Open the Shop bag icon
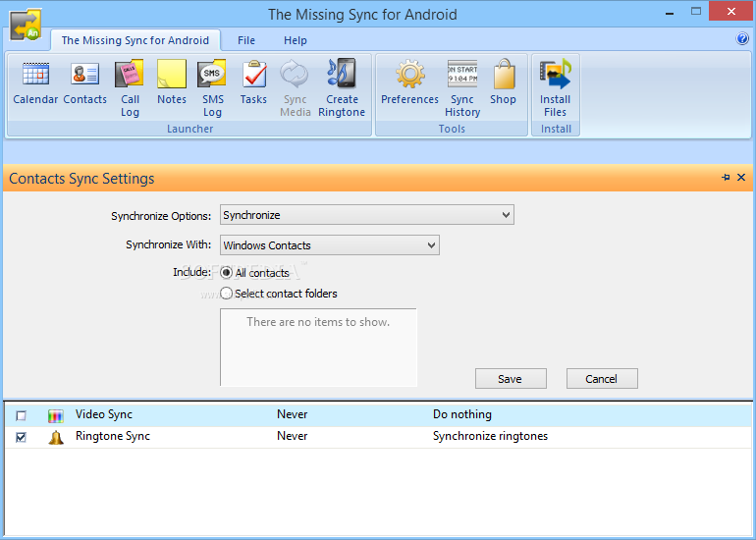756x540 pixels. pyautogui.click(x=503, y=81)
